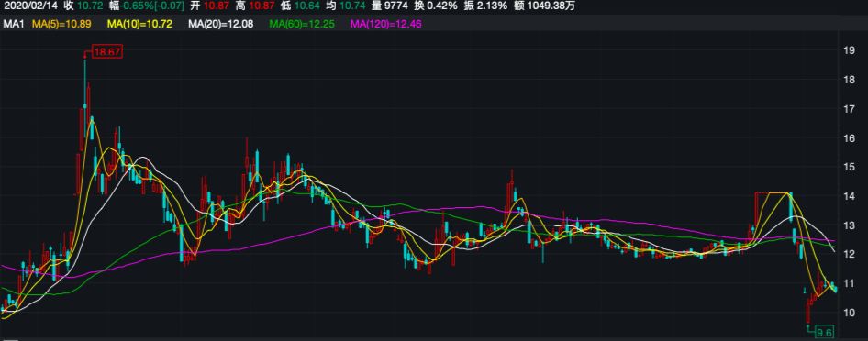Click the 18.67 high price marker
This screenshot has height=341, width=868.
[x=106, y=52]
